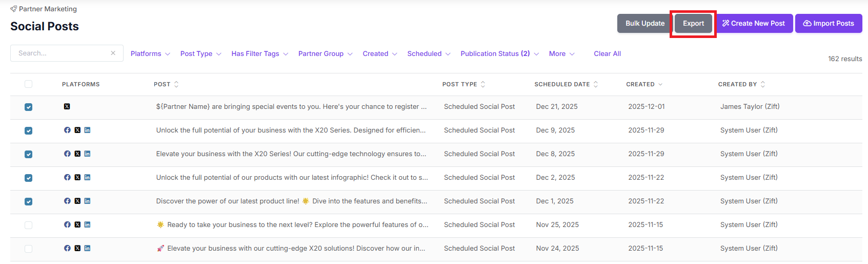Clear the search box with the X icon
This screenshot has height=264, width=868.
[x=113, y=53]
